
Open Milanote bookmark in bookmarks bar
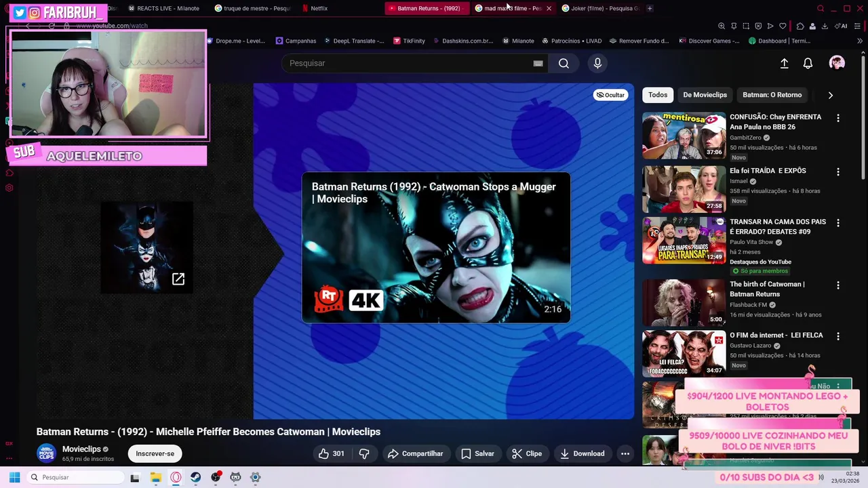[518, 41]
